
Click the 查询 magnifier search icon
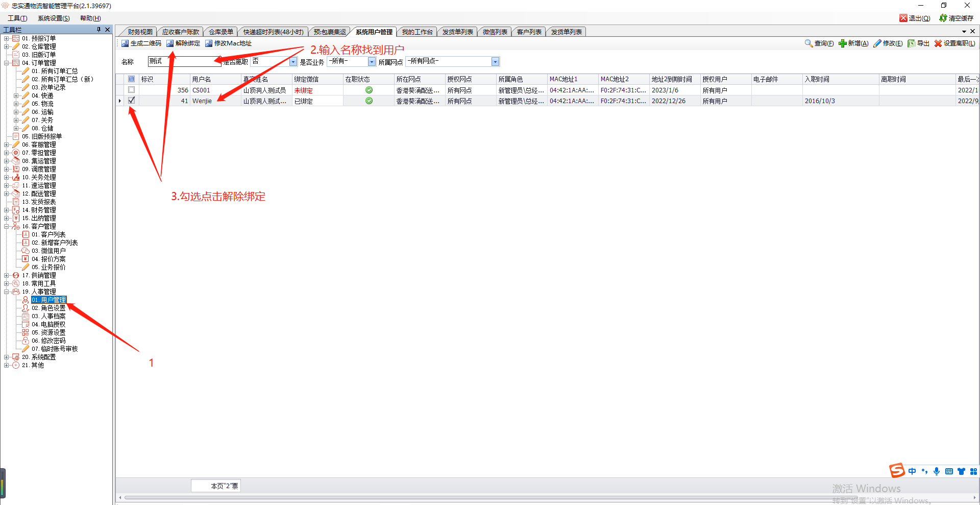click(808, 43)
